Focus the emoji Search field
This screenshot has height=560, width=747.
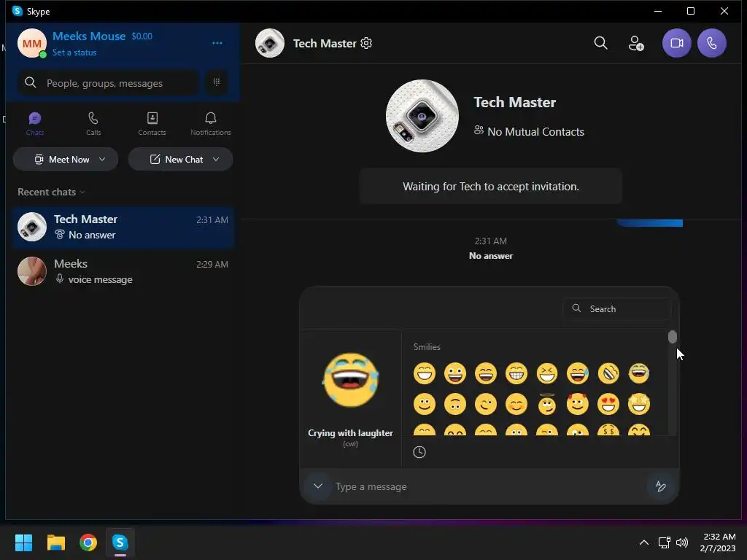coord(617,308)
